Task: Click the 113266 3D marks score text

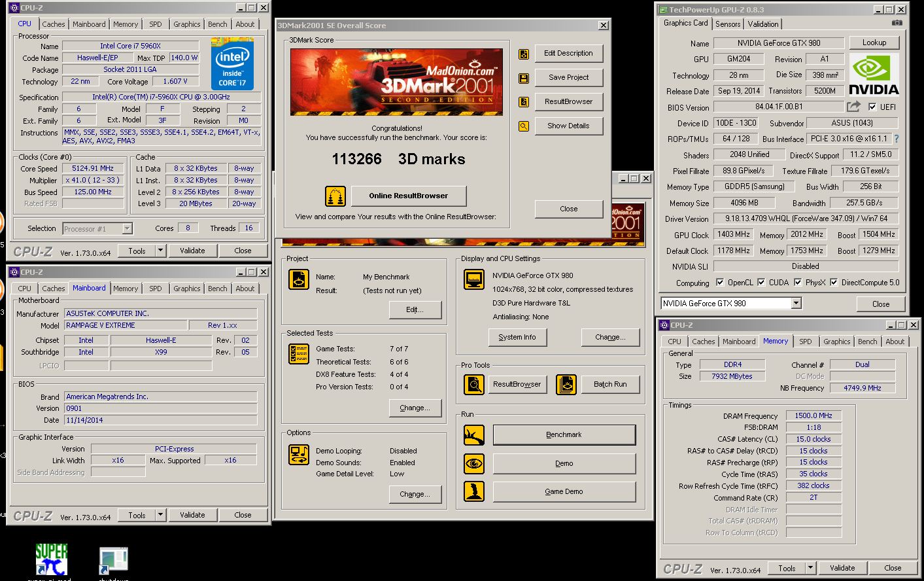Action: (x=398, y=159)
